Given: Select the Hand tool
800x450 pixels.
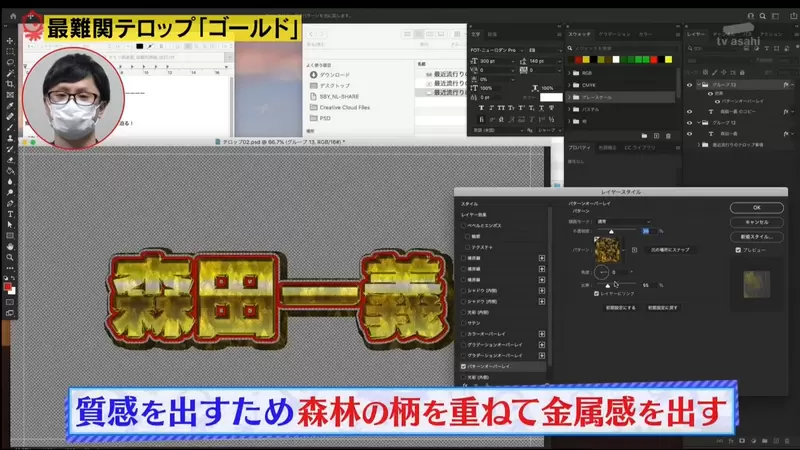Looking at the screenshot, I should coord(10,244).
